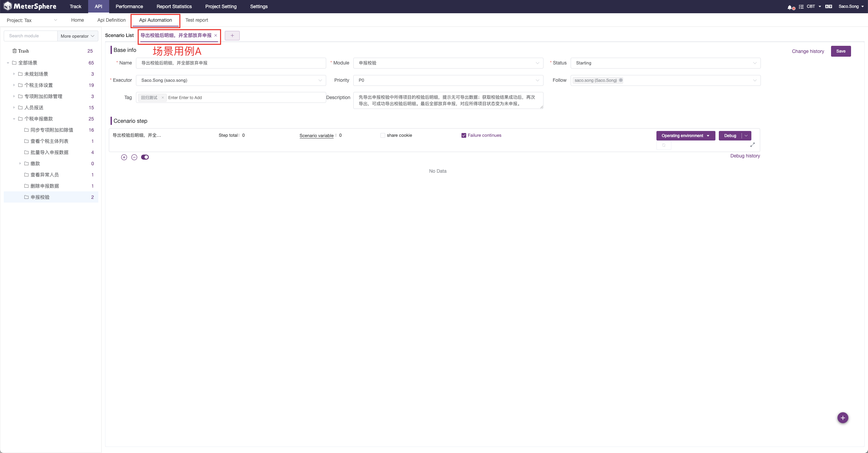Add a scenario step with the plus icon
Screen dimensions: 868x453
point(124,157)
